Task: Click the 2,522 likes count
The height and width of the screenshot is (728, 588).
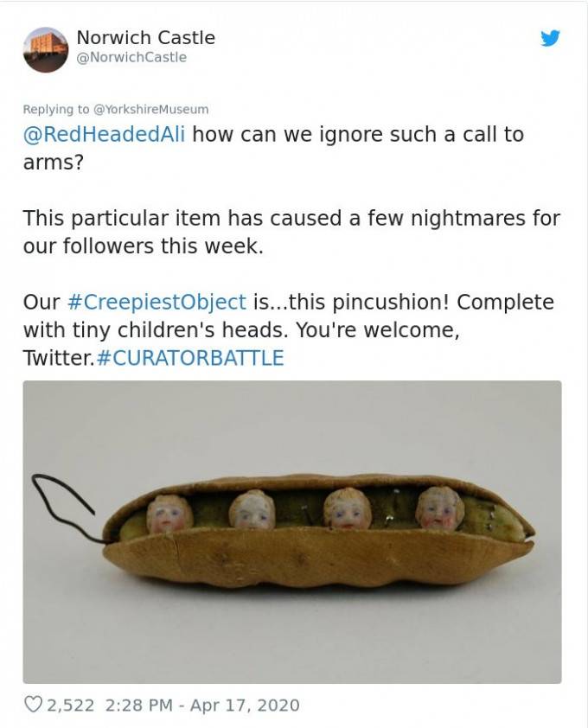Action: 70,705
